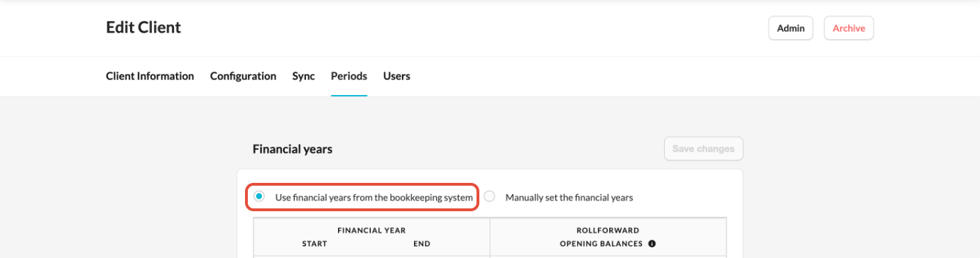Click the 'Manually set the financial years' label text
Screen dimensions: 980x258
[x=569, y=198]
